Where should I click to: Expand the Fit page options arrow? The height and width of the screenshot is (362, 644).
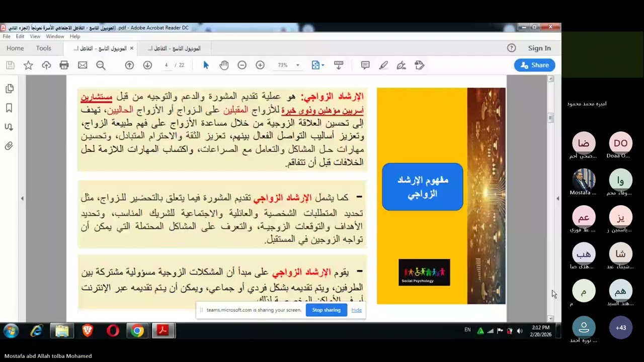[323, 65]
